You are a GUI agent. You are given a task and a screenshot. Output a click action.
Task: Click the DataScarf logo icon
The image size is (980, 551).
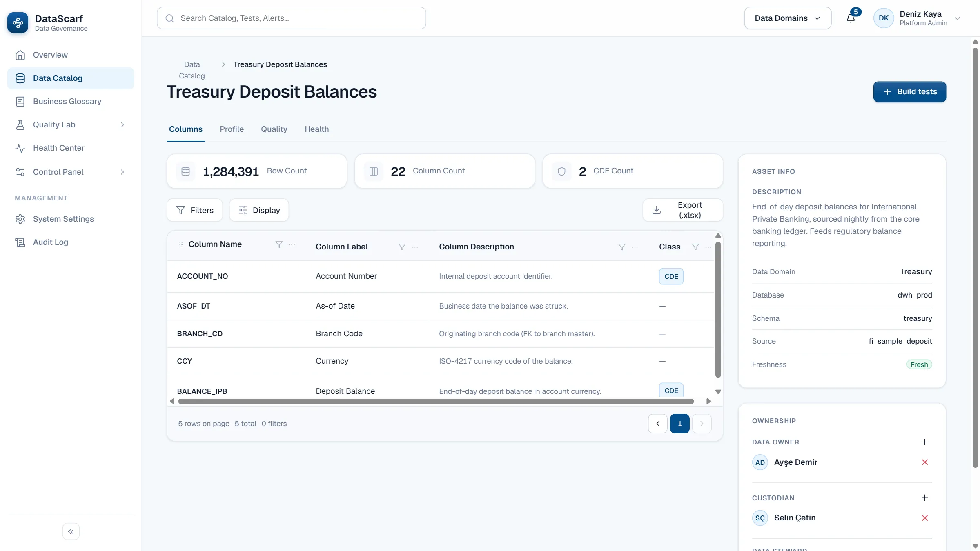point(18,22)
